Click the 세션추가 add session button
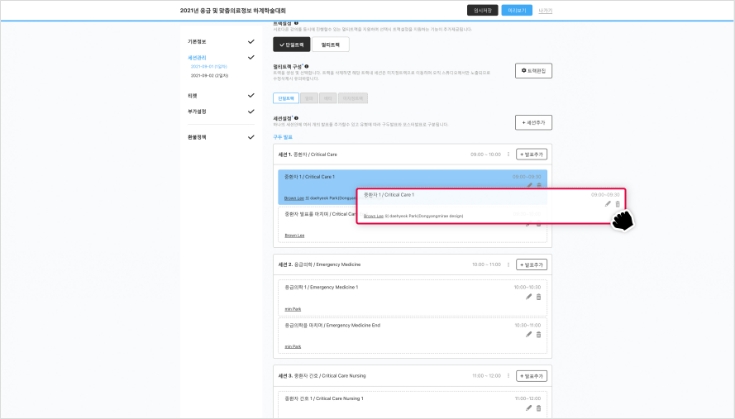 click(x=533, y=122)
